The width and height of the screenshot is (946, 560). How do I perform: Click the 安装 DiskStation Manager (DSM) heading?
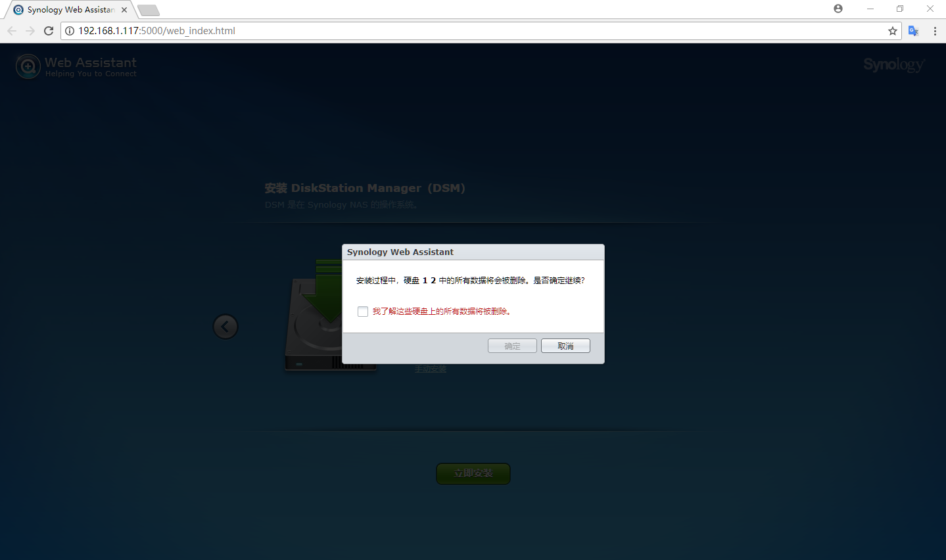(x=365, y=188)
